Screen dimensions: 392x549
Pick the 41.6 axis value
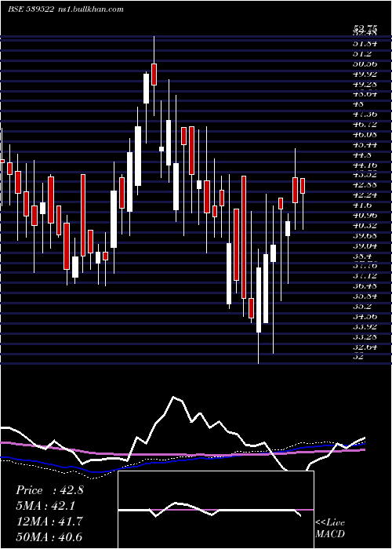point(362,205)
